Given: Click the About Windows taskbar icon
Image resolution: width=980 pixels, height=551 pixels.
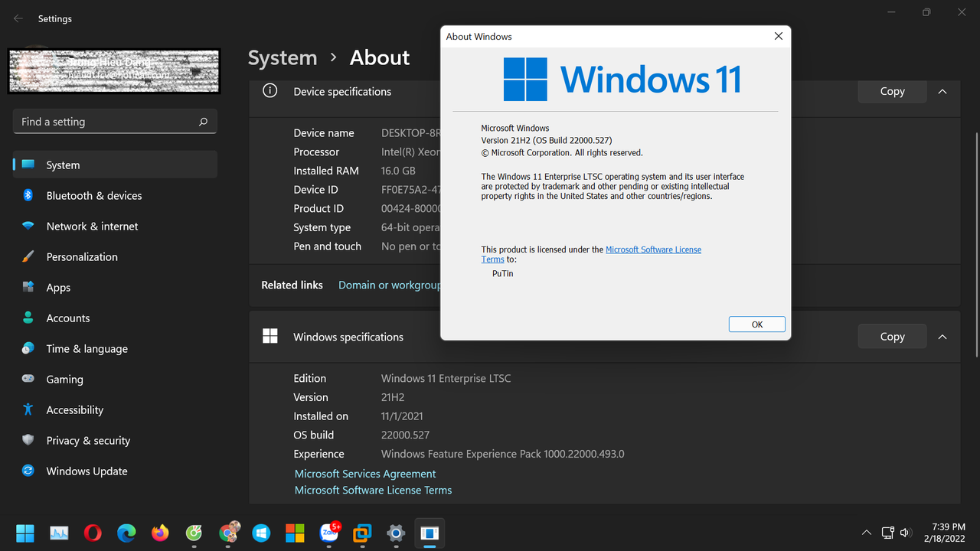Looking at the screenshot, I should click(x=430, y=533).
